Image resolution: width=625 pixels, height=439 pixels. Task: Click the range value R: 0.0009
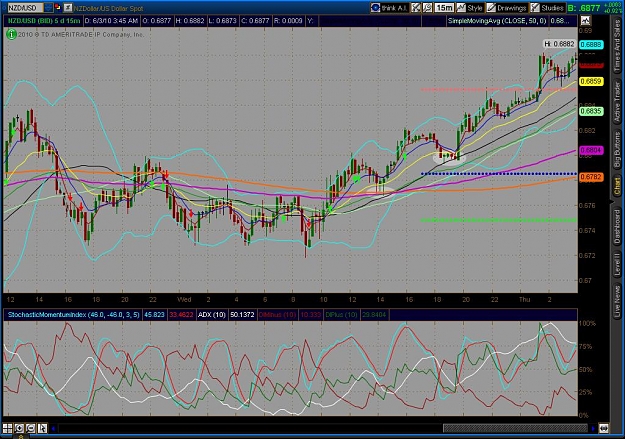click(288, 21)
